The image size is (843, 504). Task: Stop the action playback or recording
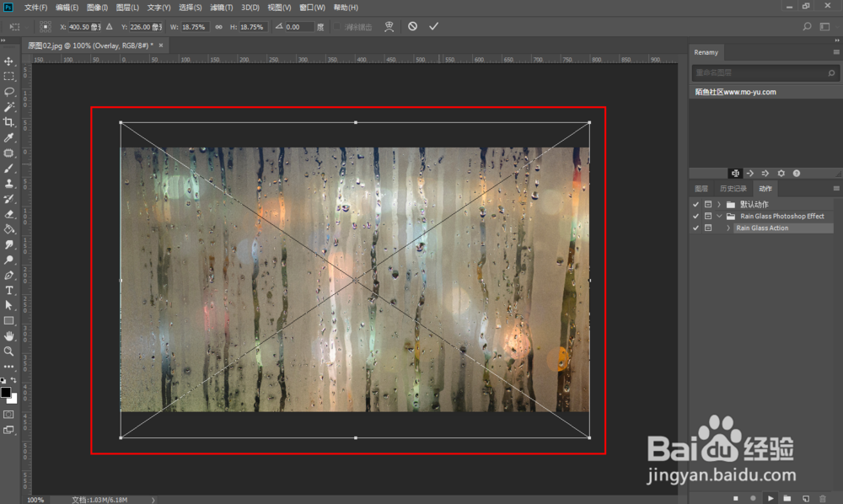735,498
